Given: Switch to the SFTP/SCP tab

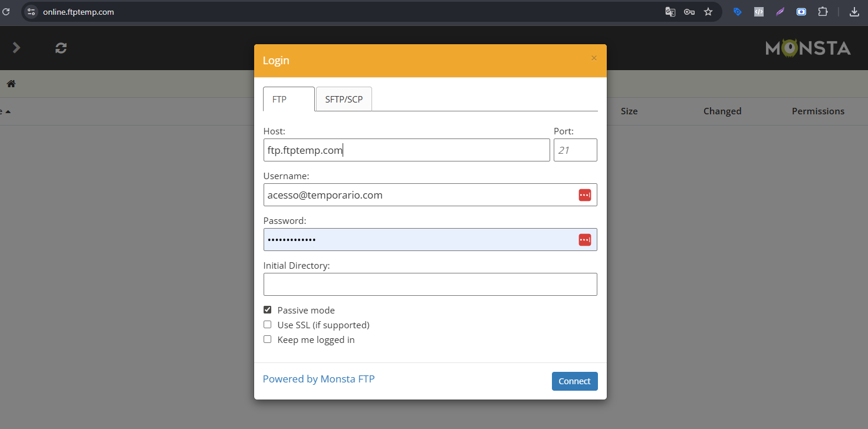Looking at the screenshot, I should pos(344,100).
